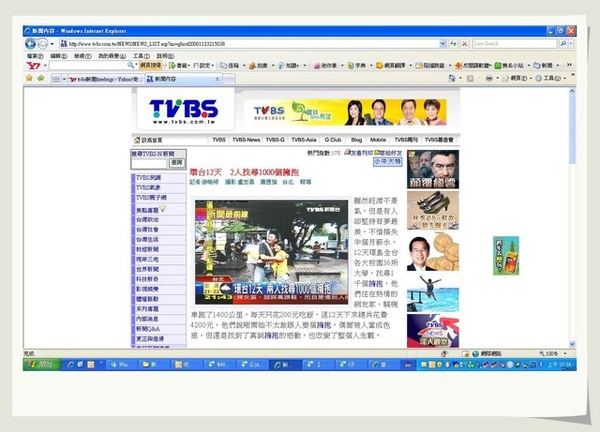Click the Yahoo Y! toolbar logo

click(x=34, y=65)
